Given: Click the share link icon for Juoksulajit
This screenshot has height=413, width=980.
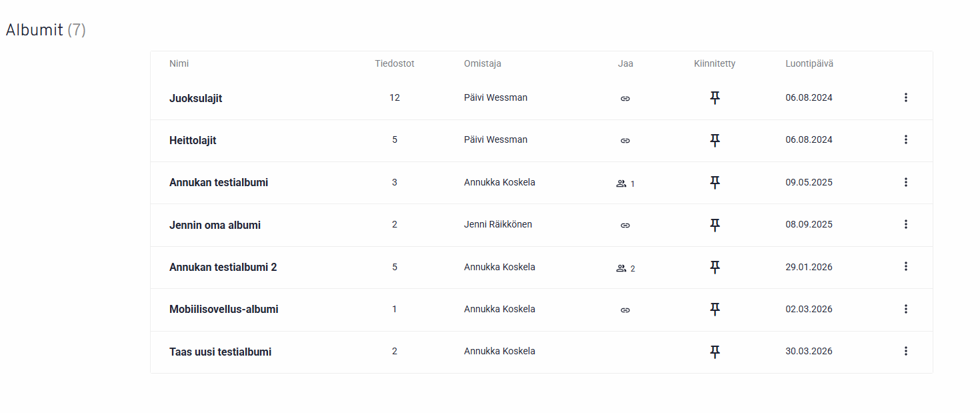Looking at the screenshot, I should 625,99.
